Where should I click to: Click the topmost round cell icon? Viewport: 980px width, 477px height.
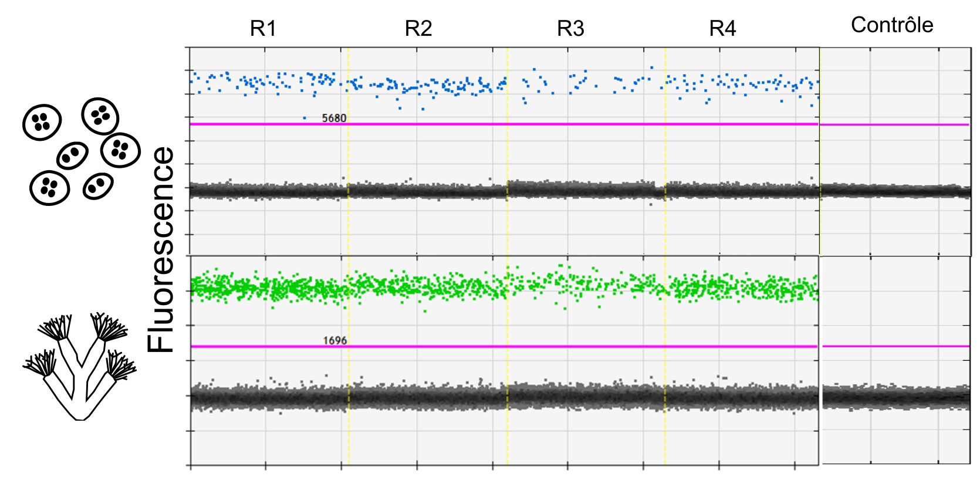(x=100, y=116)
